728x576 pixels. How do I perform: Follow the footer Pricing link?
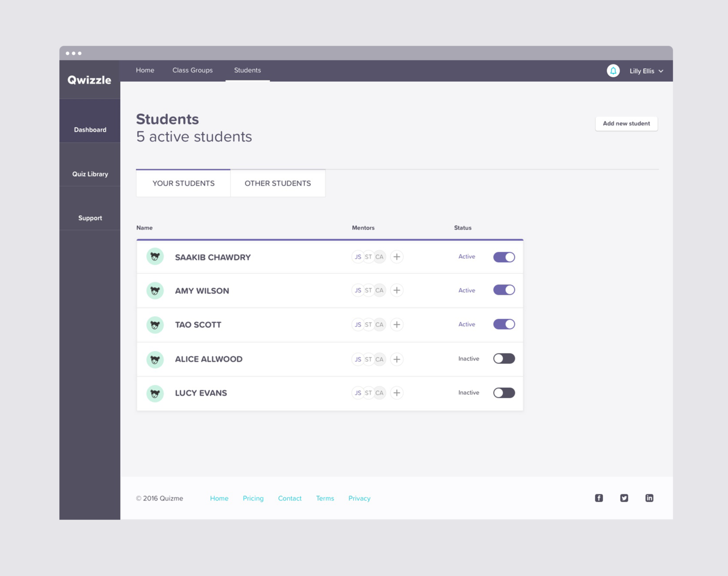[253, 498]
